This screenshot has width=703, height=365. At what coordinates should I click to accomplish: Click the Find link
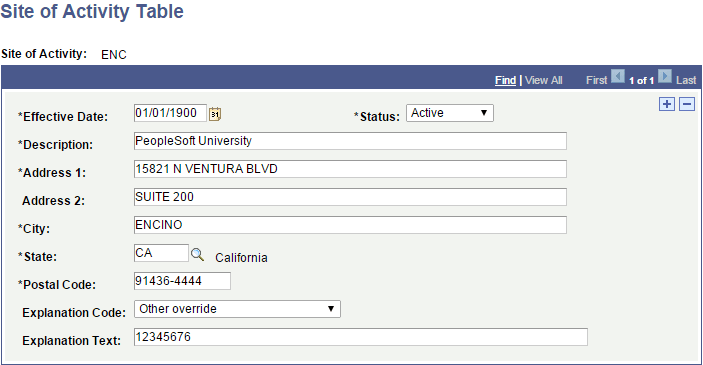pyautogui.click(x=505, y=80)
